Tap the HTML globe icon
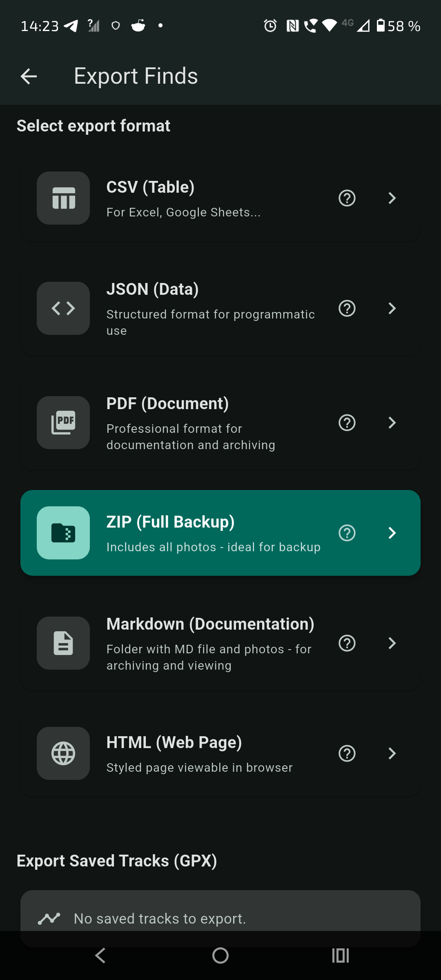This screenshot has height=980, width=441. tap(63, 753)
